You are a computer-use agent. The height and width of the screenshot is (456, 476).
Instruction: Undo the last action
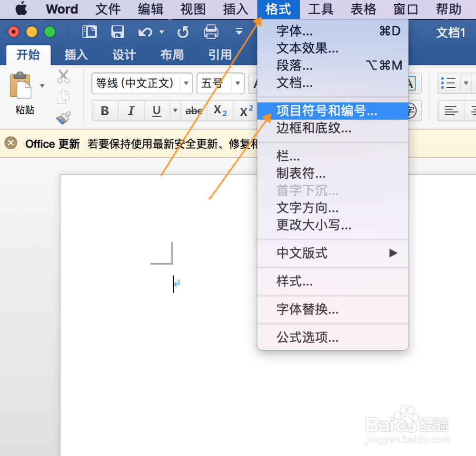(x=145, y=32)
